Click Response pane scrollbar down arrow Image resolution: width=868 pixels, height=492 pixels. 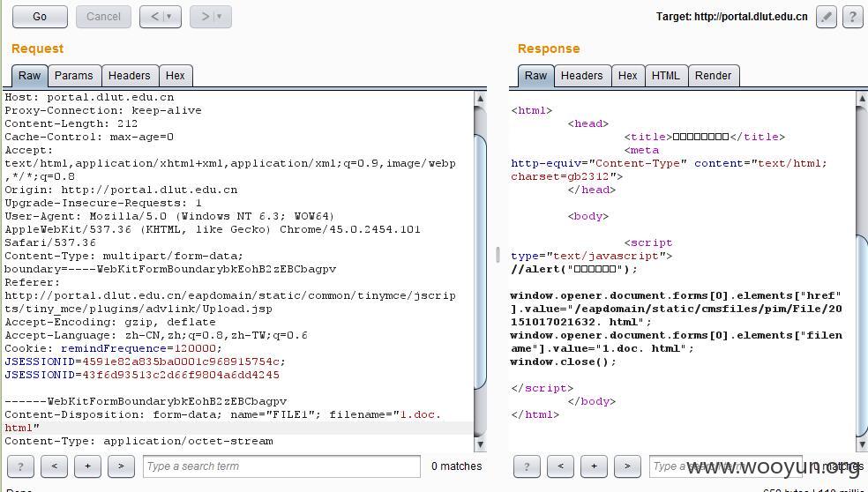[862, 444]
